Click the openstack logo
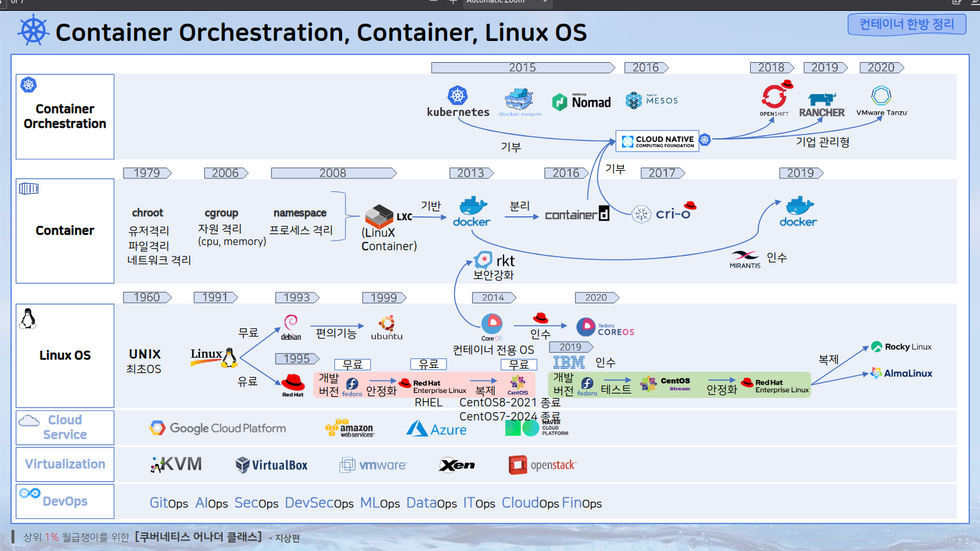Viewport: 980px width, 551px height. [x=543, y=465]
